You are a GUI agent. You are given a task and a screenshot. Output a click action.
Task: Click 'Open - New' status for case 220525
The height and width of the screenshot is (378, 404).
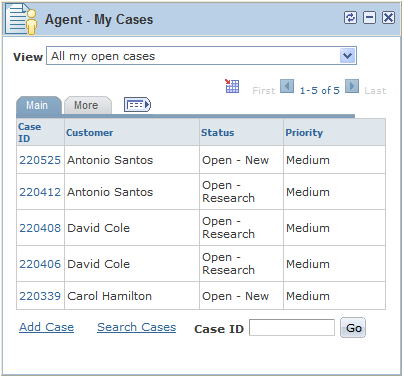pos(235,160)
